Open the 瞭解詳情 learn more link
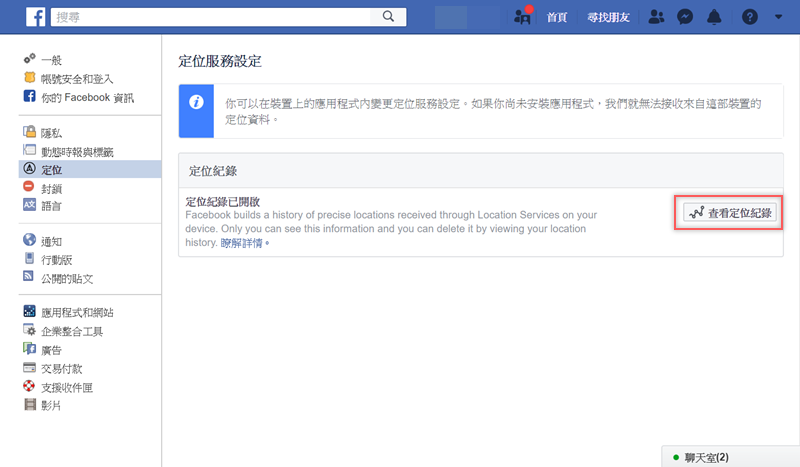The image size is (800, 467). (x=241, y=243)
